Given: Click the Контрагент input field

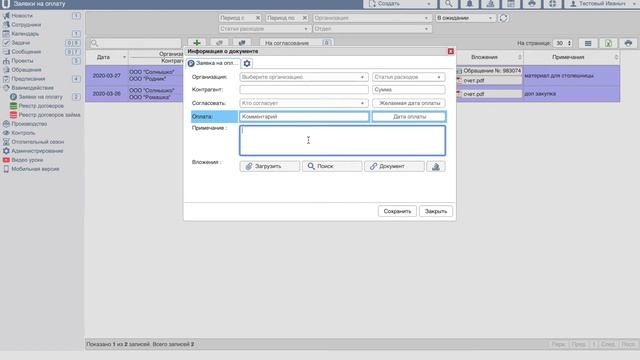Looking at the screenshot, I should [x=304, y=89].
